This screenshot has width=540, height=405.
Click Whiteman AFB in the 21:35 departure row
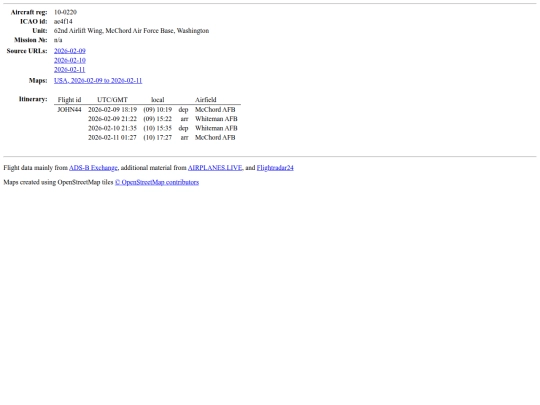(x=216, y=128)
